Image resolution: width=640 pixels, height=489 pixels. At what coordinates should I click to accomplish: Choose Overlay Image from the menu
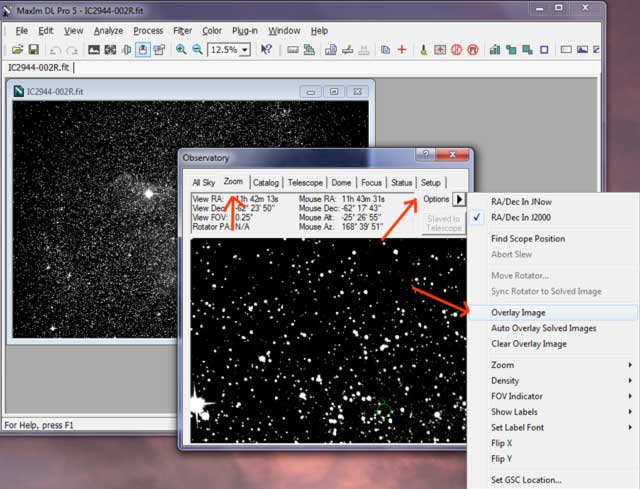pos(518,313)
